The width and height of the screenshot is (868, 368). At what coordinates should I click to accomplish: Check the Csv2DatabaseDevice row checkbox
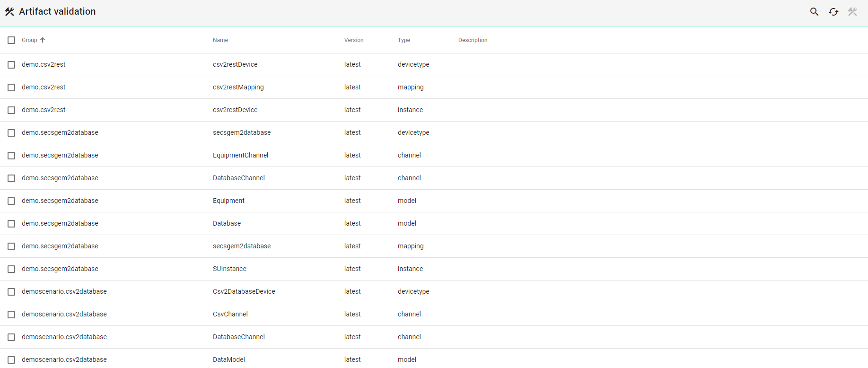pyautogui.click(x=11, y=292)
